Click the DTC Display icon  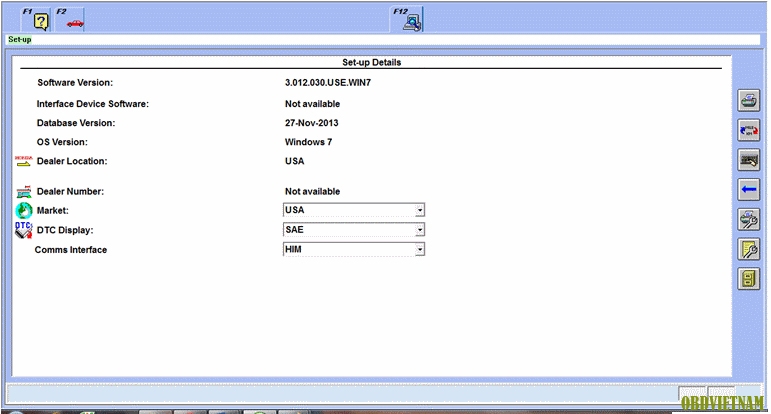pos(24,230)
